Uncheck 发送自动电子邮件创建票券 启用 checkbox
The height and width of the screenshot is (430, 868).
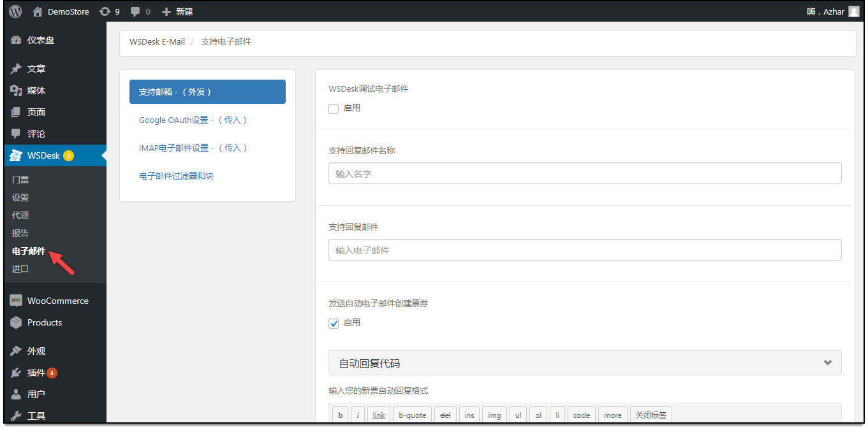click(x=334, y=324)
